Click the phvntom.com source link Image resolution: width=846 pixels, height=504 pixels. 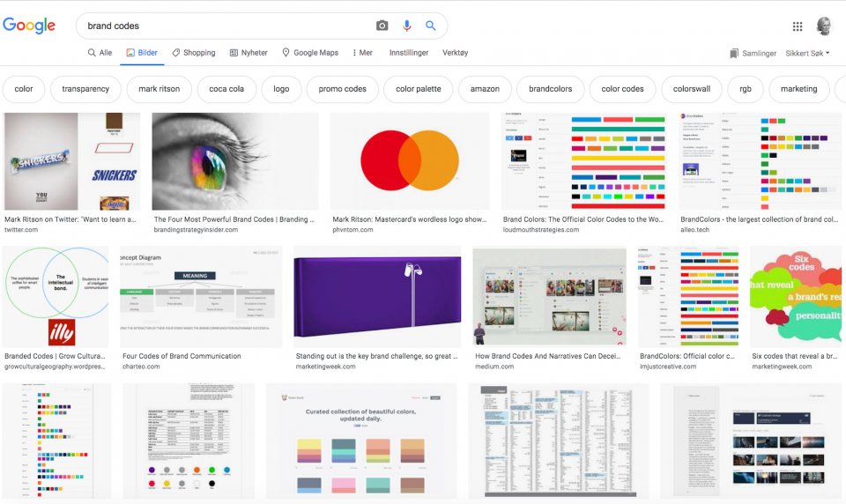coord(352,230)
